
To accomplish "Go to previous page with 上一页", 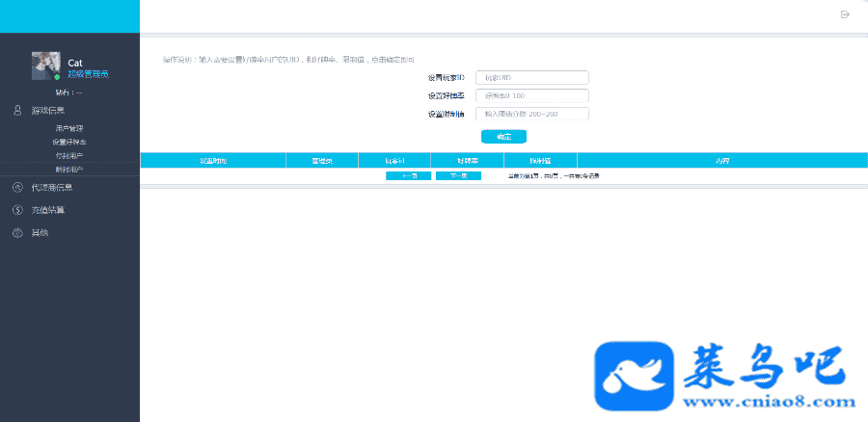I will (x=408, y=176).
